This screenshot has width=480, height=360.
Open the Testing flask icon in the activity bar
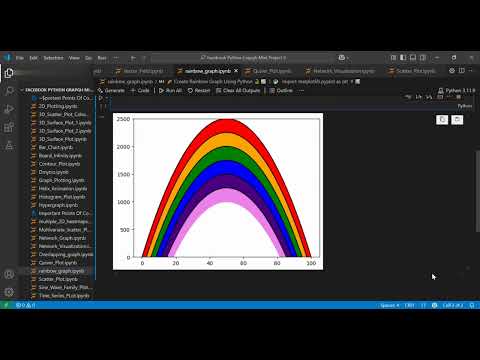(9, 145)
